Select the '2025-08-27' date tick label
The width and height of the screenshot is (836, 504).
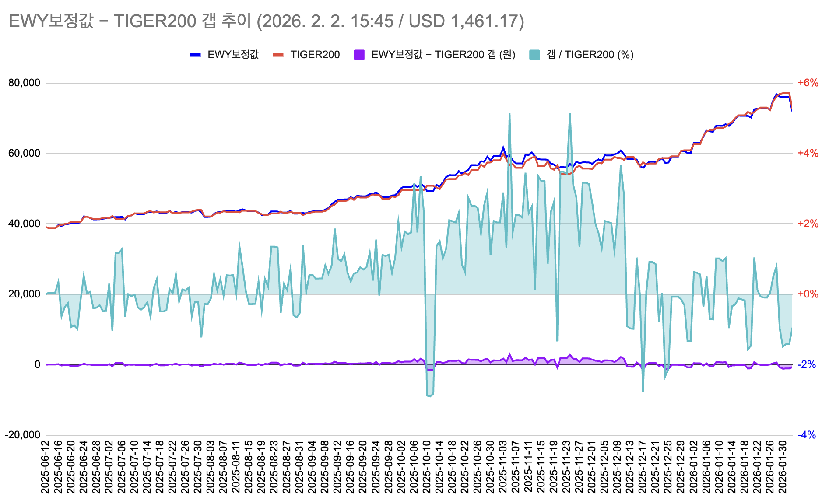click(x=286, y=467)
